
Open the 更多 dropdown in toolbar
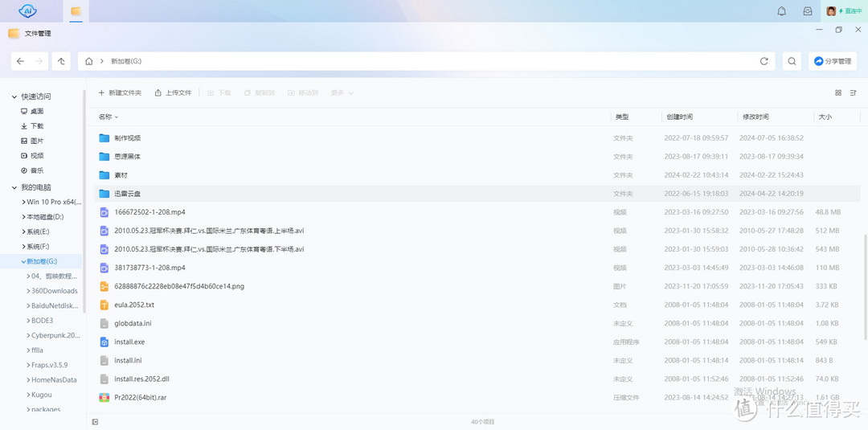pyautogui.click(x=342, y=93)
